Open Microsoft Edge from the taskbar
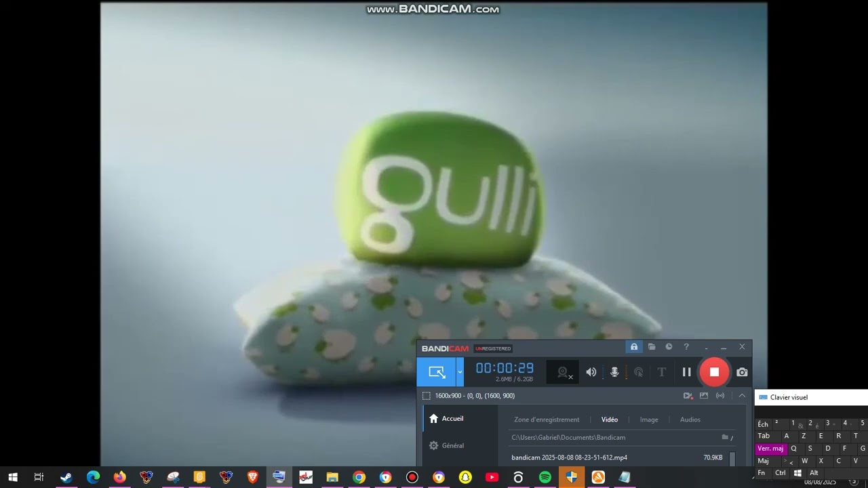 click(x=93, y=477)
